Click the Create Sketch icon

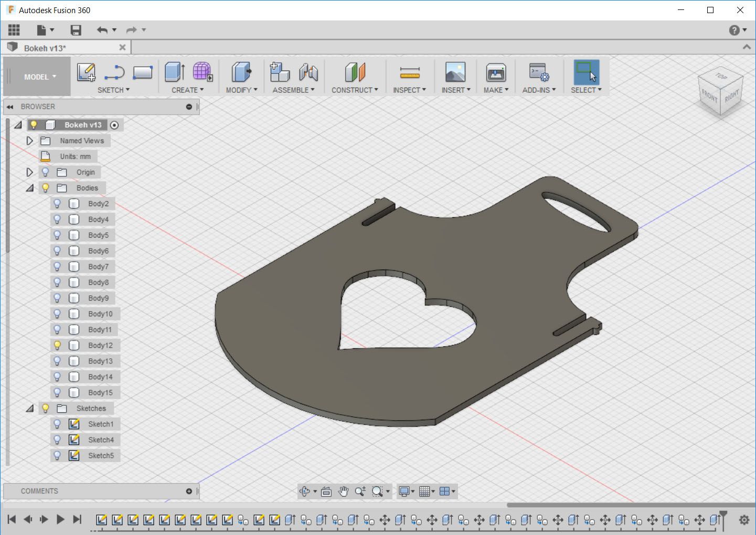tap(86, 72)
